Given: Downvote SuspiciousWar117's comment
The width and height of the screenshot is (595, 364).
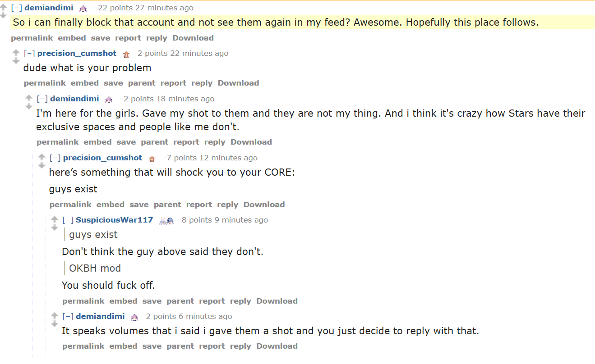Looking at the screenshot, I should pos(55,227).
